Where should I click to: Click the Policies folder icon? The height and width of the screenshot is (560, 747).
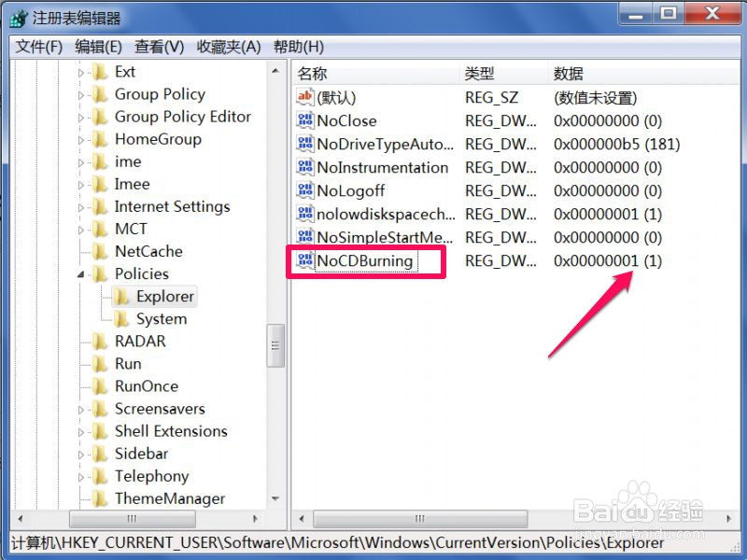pos(100,273)
